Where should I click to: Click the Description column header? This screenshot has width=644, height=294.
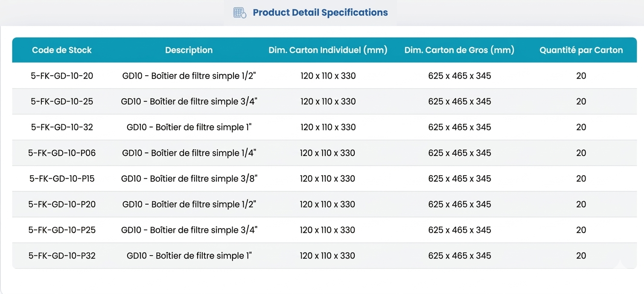point(189,50)
